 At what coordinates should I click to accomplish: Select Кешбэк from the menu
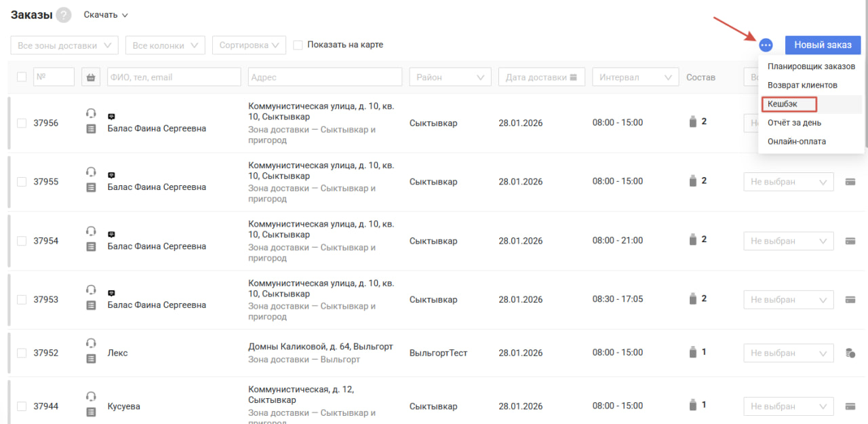click(783, 104)
